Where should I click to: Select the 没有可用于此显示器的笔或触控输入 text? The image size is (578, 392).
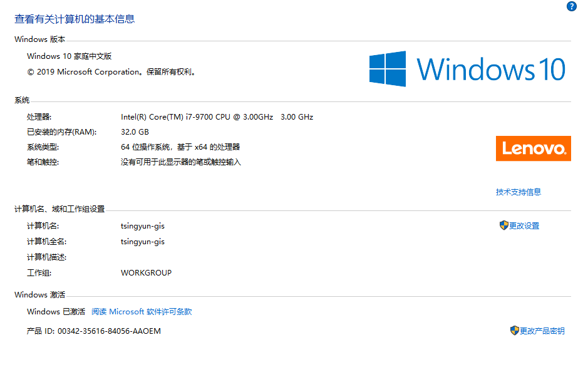(x=180, y=162)
